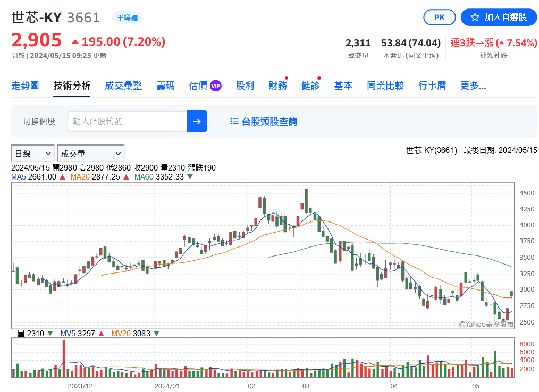The image size is (539, 392).
Task: Open the 成交彙整 tab
Action: tap(123, 86)
